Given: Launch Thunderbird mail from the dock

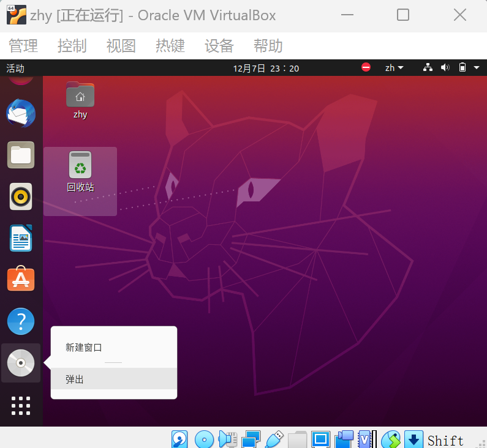Looking at the screenshot, I should (21, 113).
